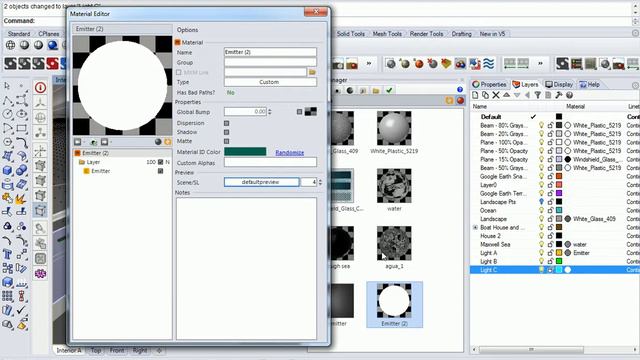
Task: Click the orange refresh preview icon
Action: click(x=167, y=142)
